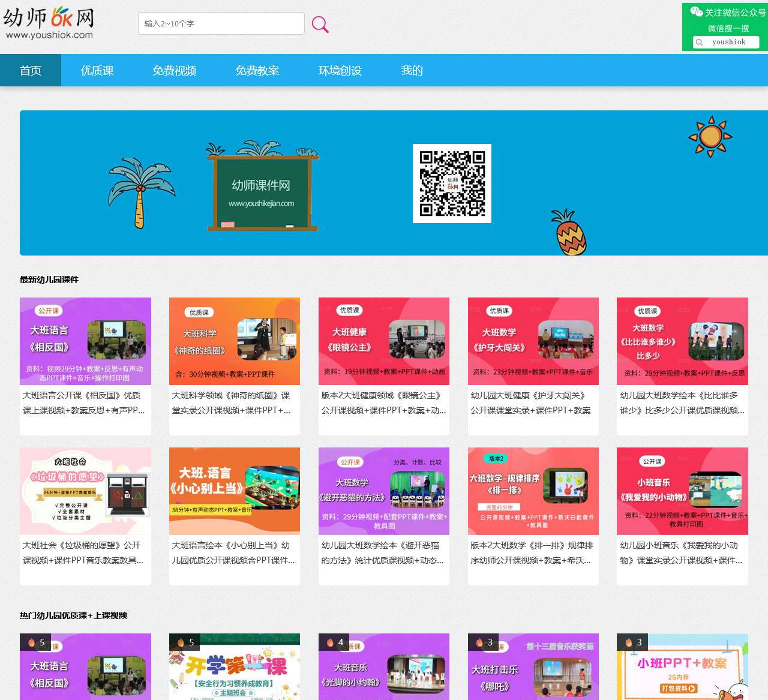Click the QR code in banner
768x700 pixels.
tap(452, 184)
